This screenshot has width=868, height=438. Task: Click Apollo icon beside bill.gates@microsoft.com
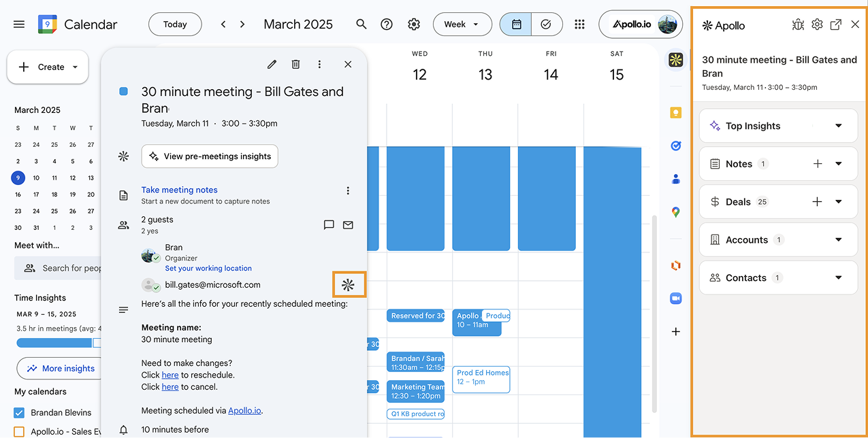[349, 285]
